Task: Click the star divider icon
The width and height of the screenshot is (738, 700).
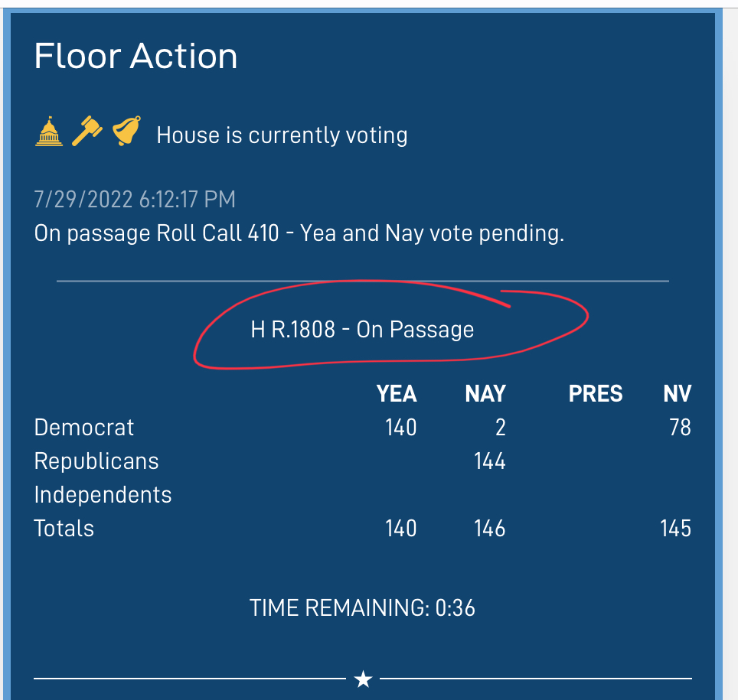Action: point(363,679)
